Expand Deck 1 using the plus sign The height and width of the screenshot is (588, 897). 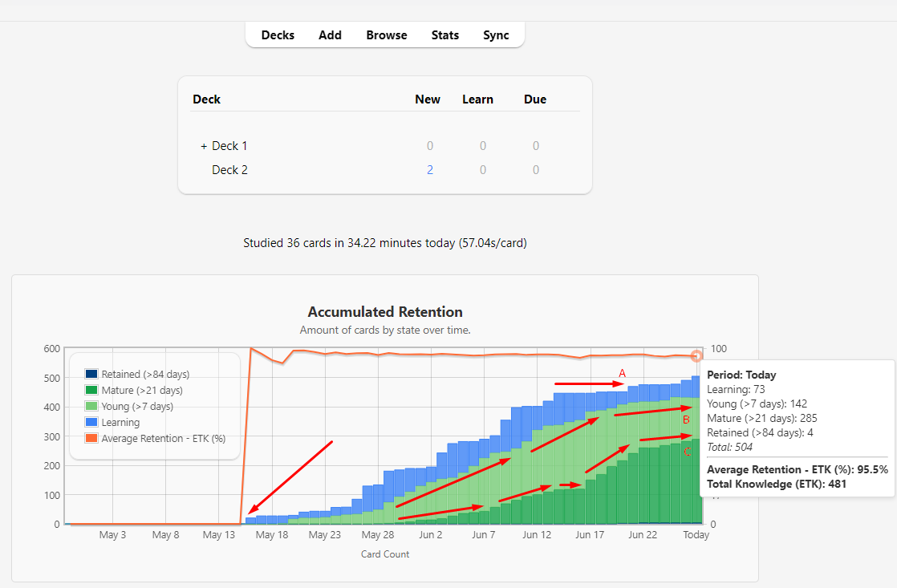coord(203,145)
